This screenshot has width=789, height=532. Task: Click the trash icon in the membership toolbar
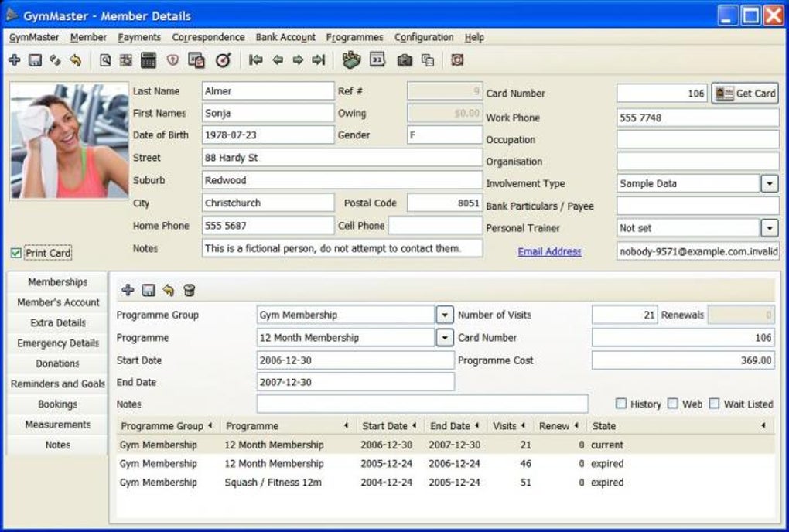(190, 291)
